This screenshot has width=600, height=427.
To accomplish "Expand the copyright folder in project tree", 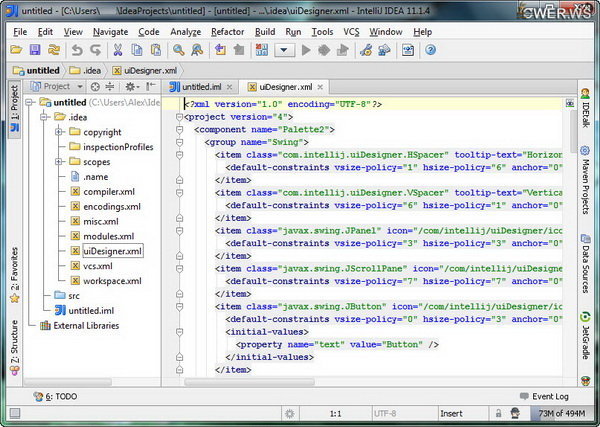I will pos(60,132).
